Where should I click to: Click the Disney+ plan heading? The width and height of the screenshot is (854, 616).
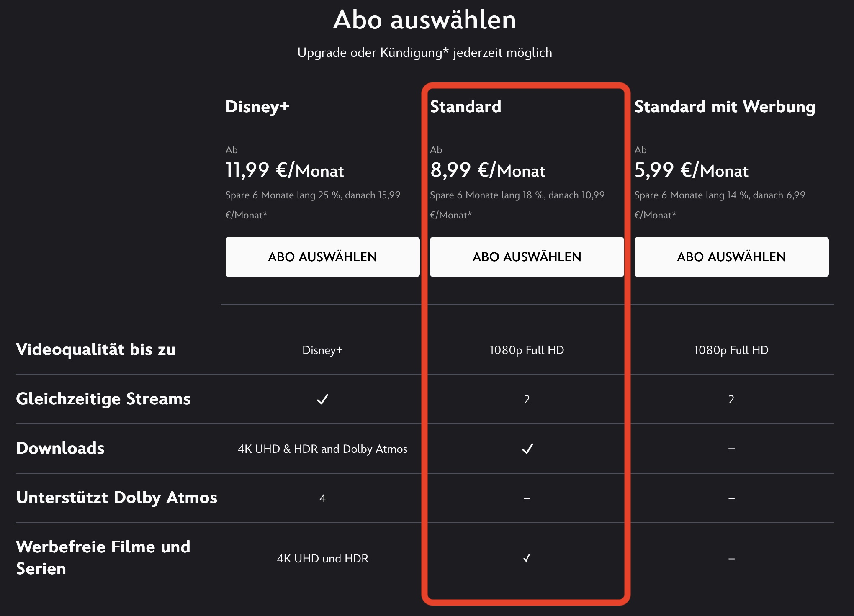(257, 108)
